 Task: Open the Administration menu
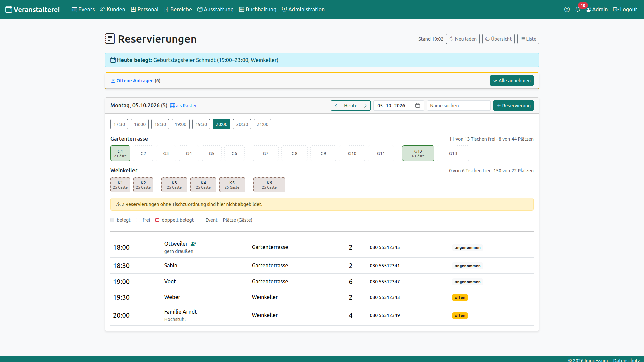click(x=303, y=9)
